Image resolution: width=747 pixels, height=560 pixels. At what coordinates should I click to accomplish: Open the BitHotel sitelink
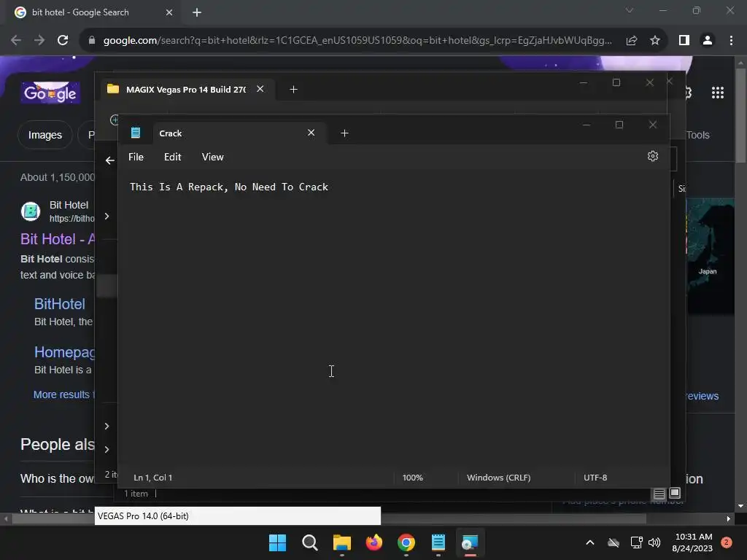[60, 304]
